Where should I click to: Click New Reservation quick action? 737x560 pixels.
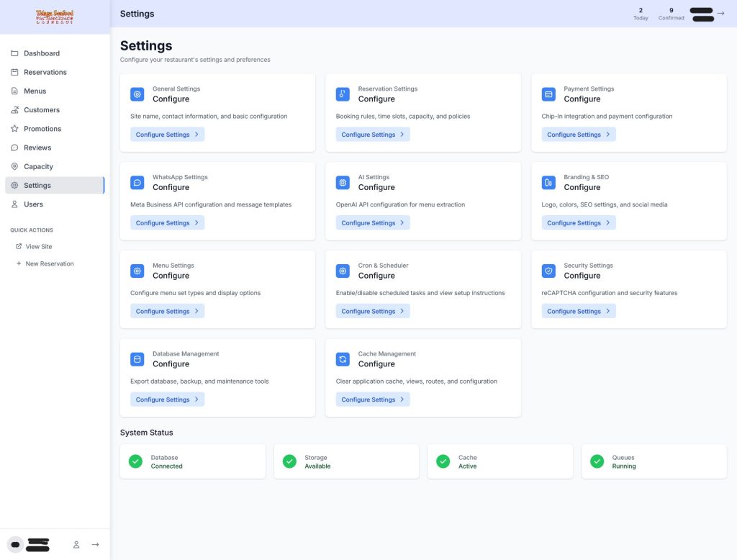(49, 263)
